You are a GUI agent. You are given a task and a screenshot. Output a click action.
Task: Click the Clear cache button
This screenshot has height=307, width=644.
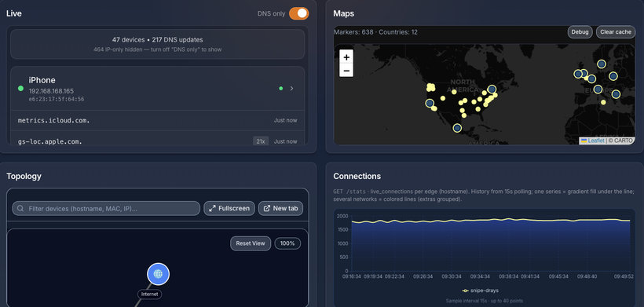(616, 32)
